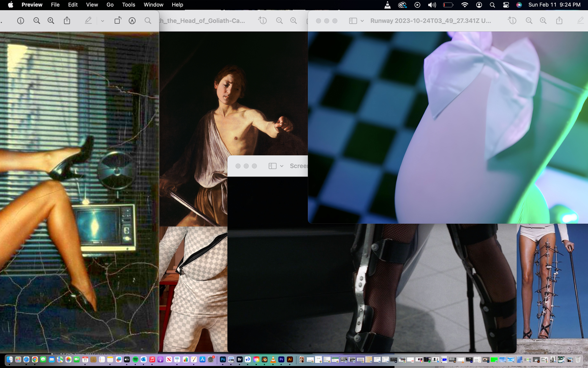This screenshot has width=588, height=368.
Task: Open the Window menu
Action: (x=153, y=5)
